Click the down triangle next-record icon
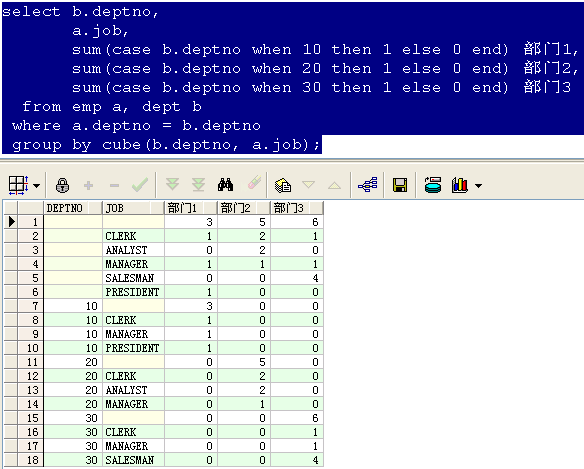The width and height of the screenshot is (584, 469). tap(308, 185)
